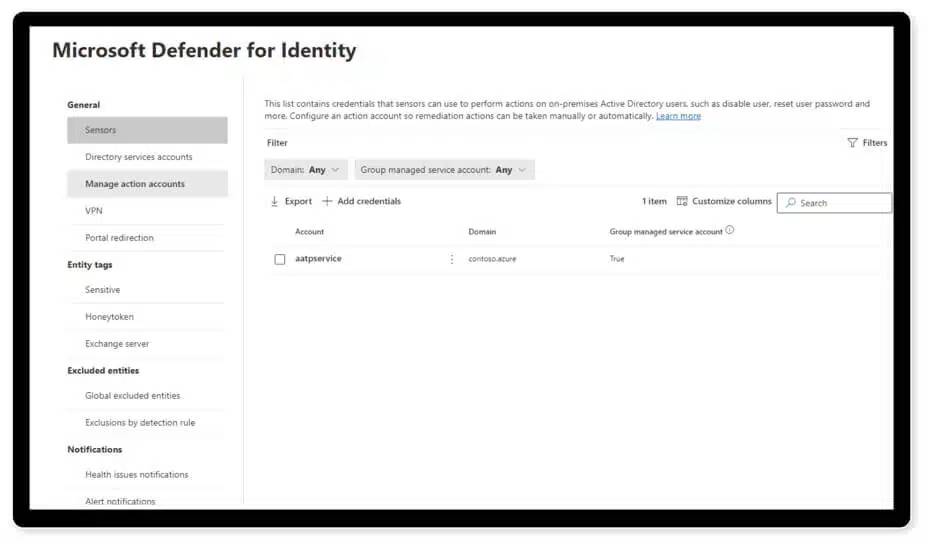Click in the Search box
The image size is (935, 552).
click(834, 203)
